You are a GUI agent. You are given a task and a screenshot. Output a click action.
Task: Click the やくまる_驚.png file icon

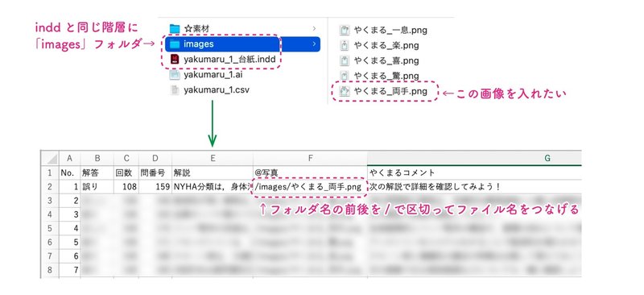click(x=345, y=76)
